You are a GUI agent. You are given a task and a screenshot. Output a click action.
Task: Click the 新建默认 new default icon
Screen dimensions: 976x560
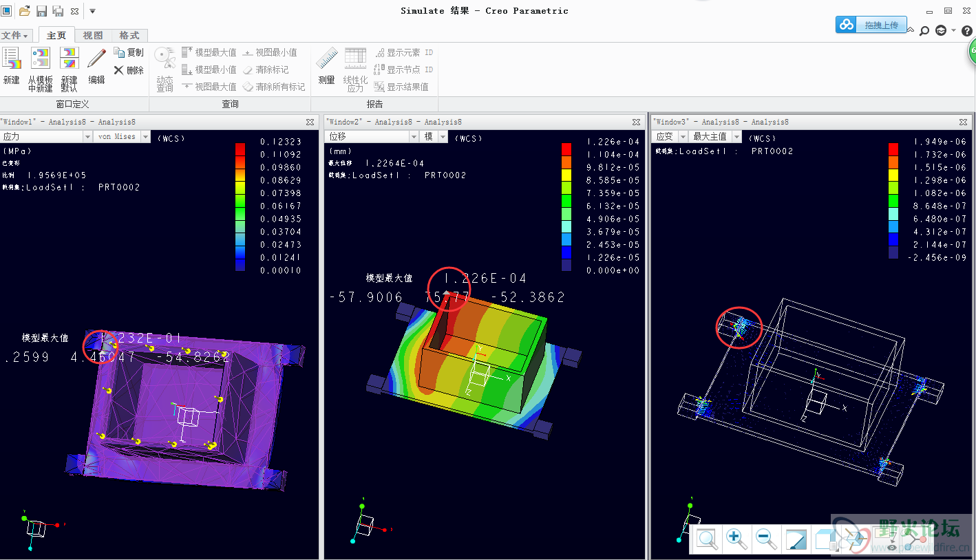coord(69,69)
